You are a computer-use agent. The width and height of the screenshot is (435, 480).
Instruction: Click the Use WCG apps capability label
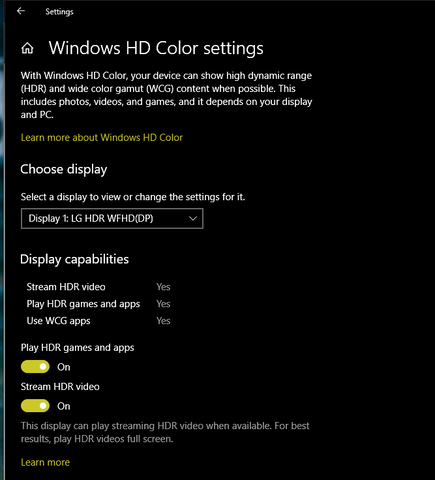58,321
